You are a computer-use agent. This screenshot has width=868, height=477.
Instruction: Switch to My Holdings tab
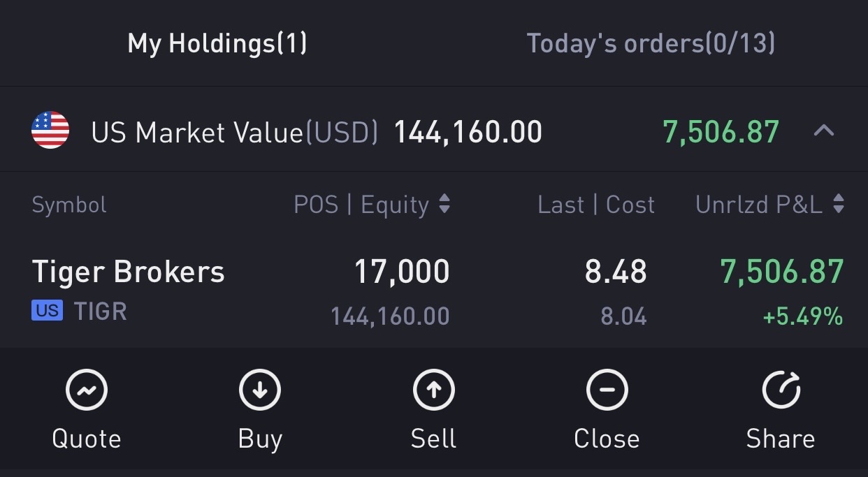(x=217, y=43)
